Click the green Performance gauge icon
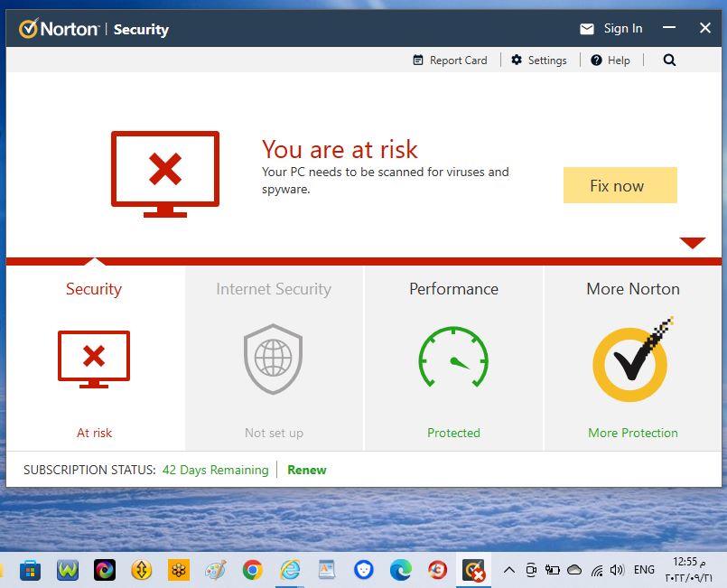The image size is (727, 588). tap(453, 357)
